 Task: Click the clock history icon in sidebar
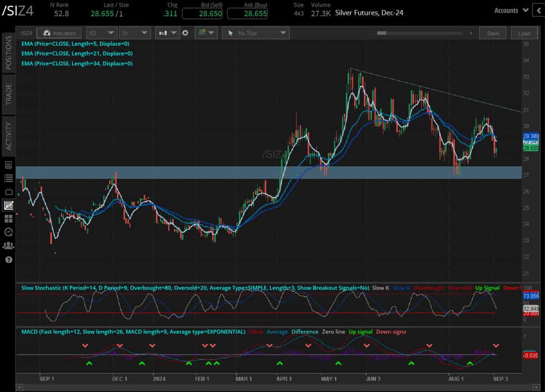coord(8,232)
